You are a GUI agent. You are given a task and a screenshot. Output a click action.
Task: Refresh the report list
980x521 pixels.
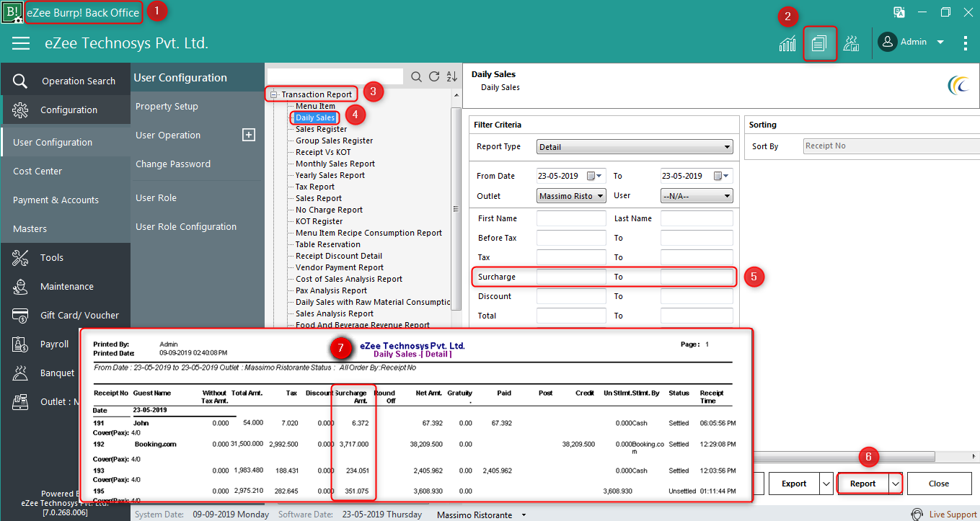[434, 76]
